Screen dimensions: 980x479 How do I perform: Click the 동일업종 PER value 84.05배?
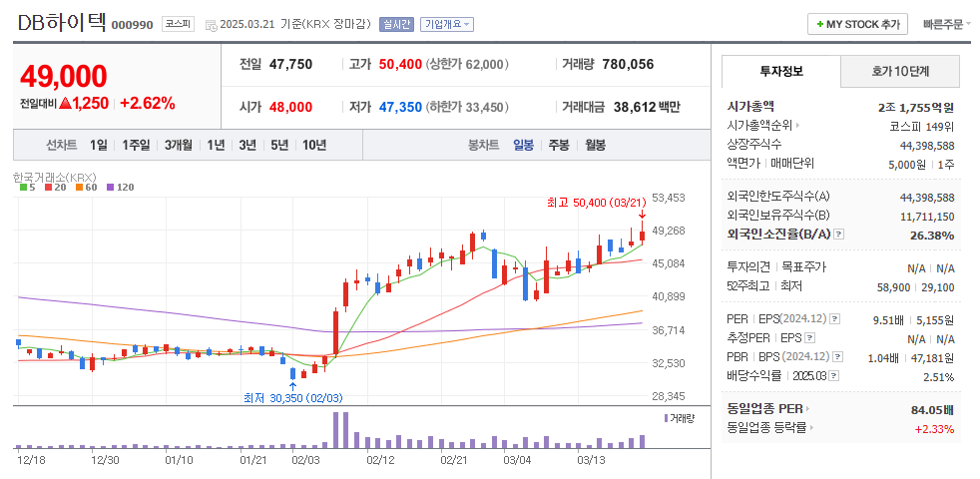932,410
